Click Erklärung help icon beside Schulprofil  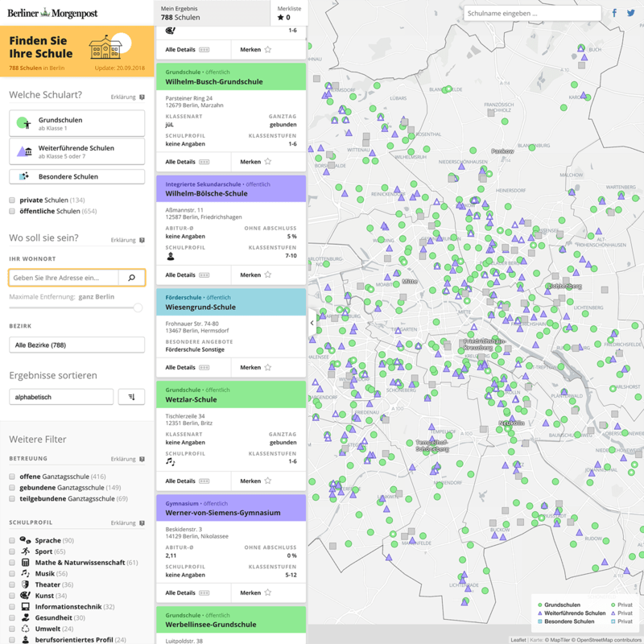click(142, 523)
